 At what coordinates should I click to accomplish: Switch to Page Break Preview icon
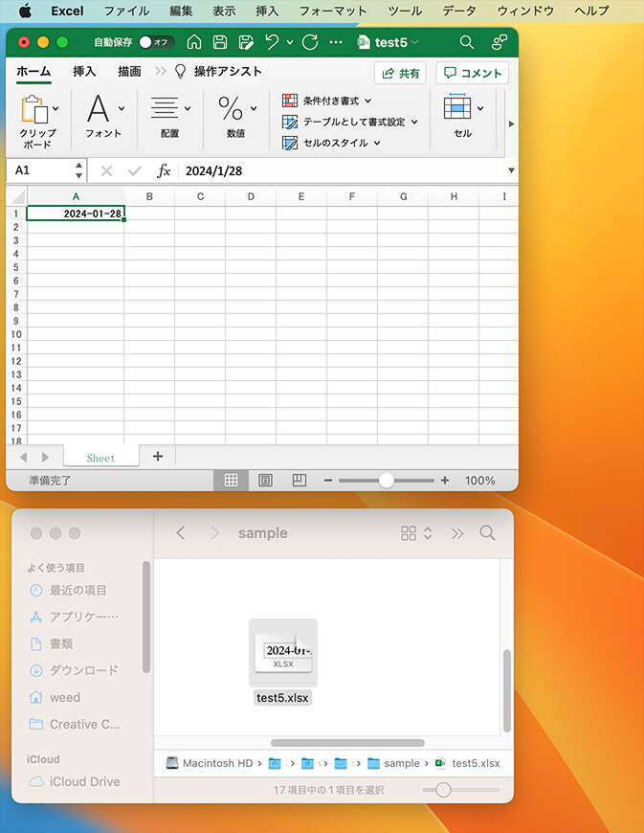pos(300,481)
